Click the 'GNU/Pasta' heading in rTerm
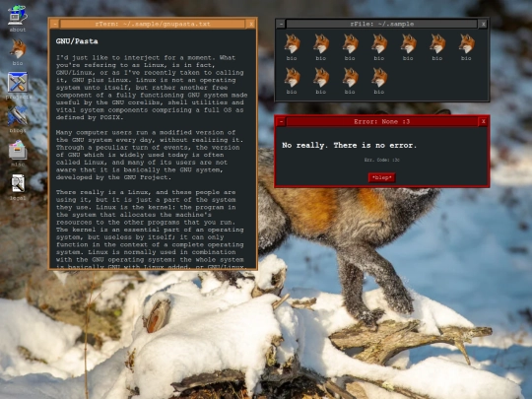 pos(77,41)
